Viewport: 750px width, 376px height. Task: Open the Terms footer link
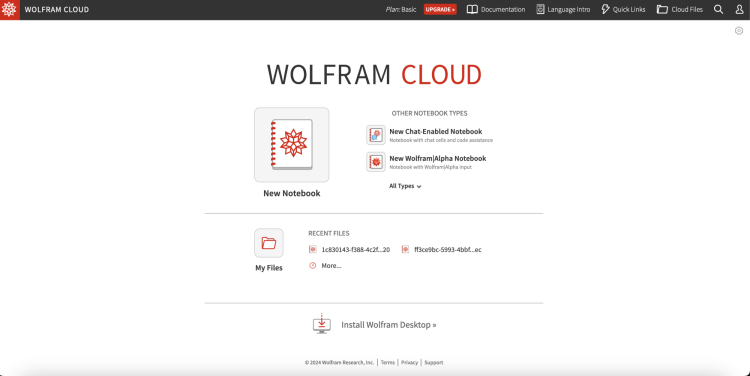388,363
